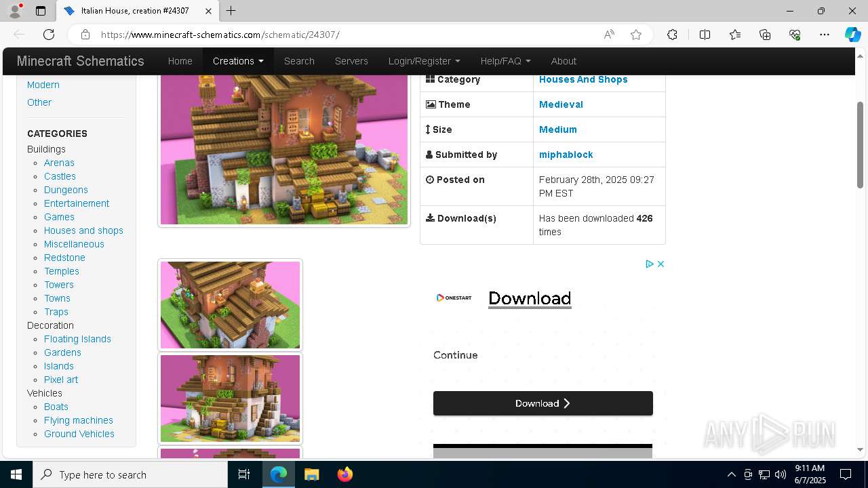Open Towns category

[57, 298]
